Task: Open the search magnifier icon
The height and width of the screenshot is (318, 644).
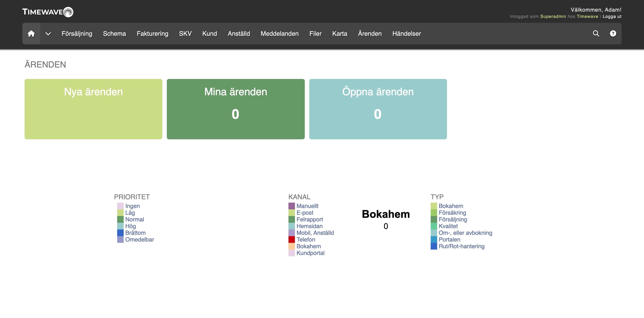Action: click(596, 34)
